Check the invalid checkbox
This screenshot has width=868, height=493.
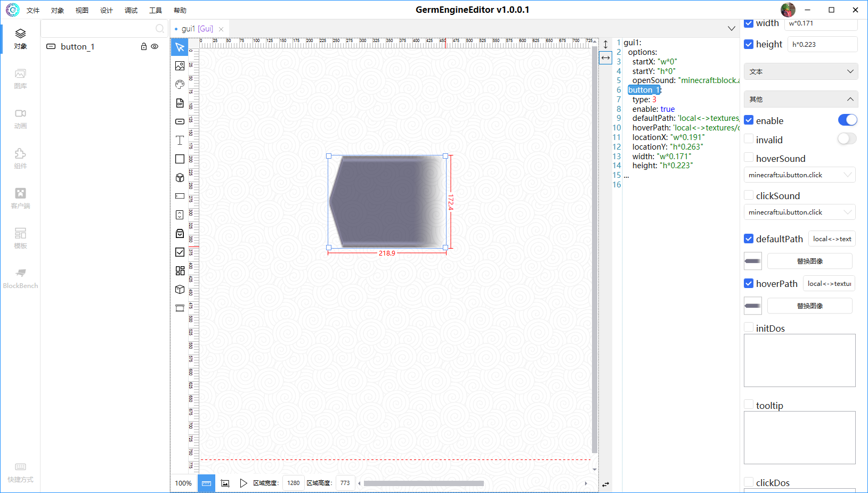click(x=749, y=139)
